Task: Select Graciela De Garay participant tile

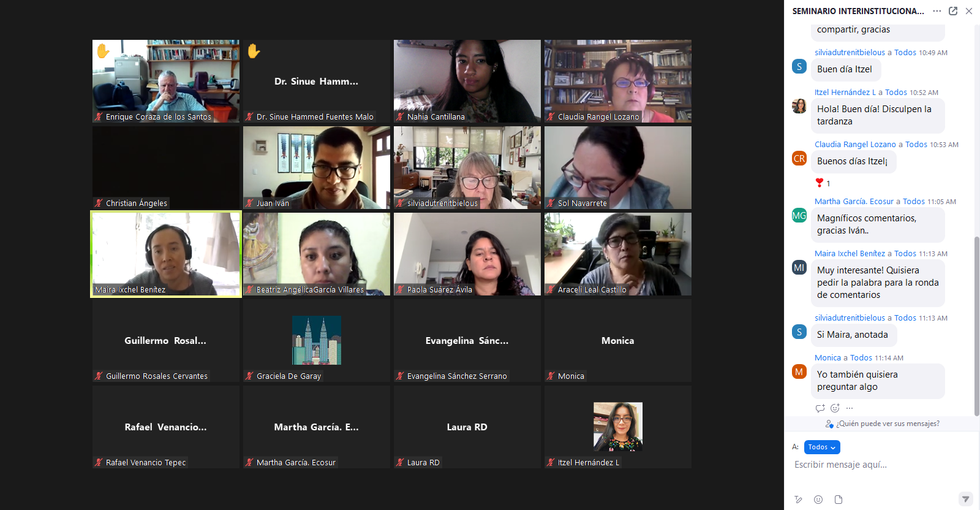Action: 317,341
